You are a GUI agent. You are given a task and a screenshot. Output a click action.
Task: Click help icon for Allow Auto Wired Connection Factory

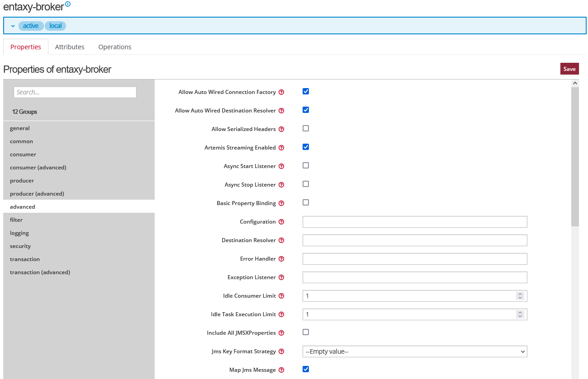click(x=281, y=92)
